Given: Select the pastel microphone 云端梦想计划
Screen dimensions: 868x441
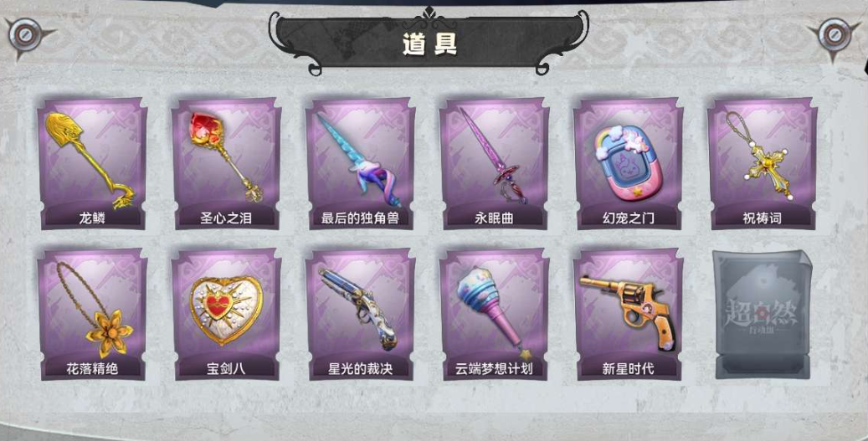Looking at the screenshot, I should coord(495,315).
